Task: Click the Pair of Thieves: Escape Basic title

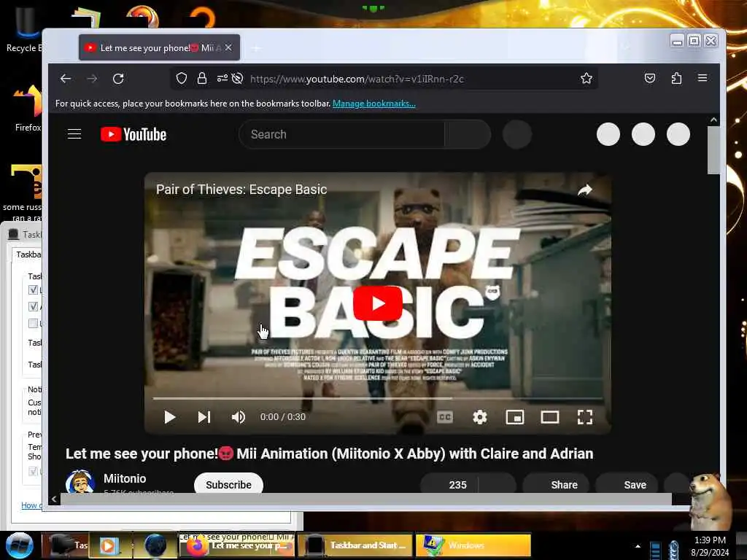Action: click(x=241, y=190)
